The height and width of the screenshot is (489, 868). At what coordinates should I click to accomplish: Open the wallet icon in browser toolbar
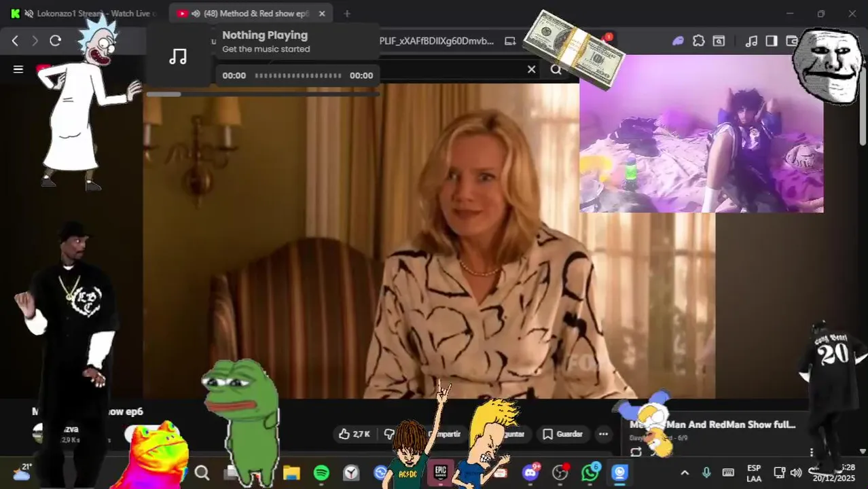[x=791, y=41]
